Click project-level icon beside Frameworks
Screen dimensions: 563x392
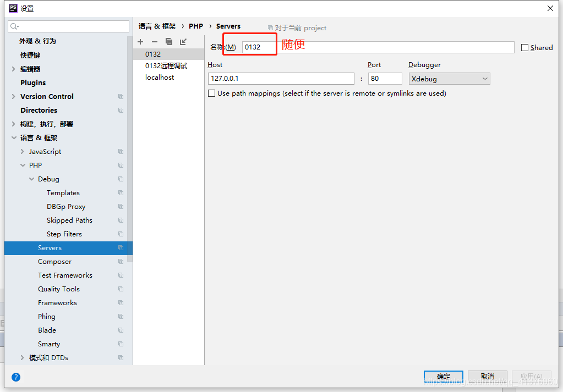click(121, 303)
